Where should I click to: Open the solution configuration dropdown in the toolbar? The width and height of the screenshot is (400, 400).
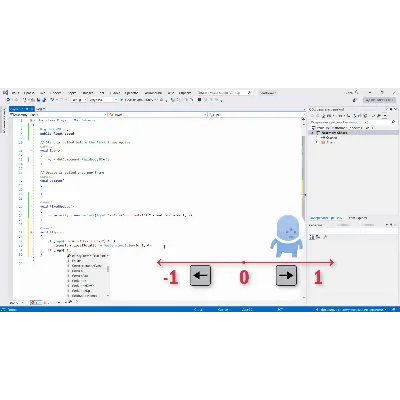(x=79, y=100)
